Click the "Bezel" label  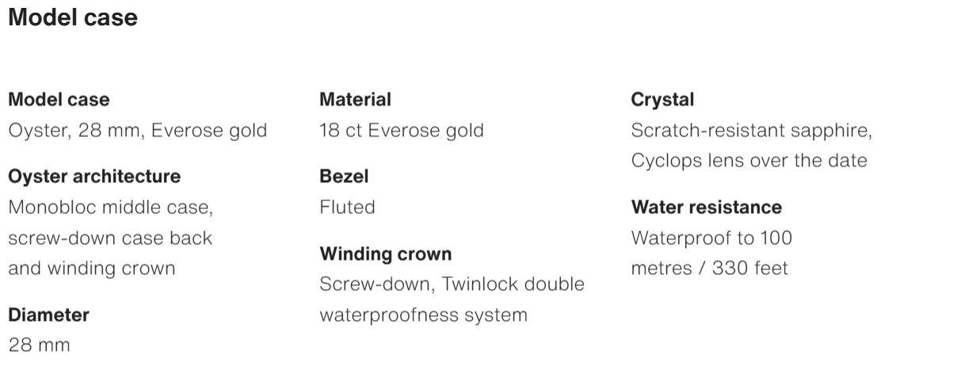pyautogui.click(x=344, y=177)
